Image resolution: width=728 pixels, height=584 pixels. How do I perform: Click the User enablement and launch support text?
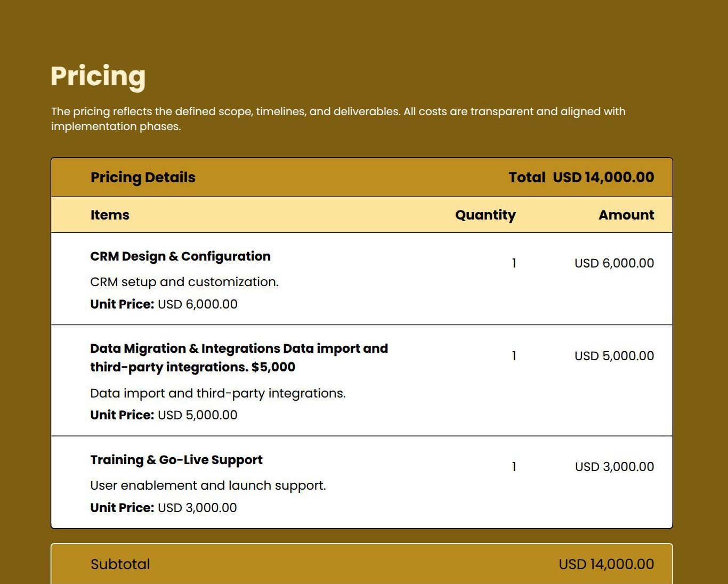(208, 485)
